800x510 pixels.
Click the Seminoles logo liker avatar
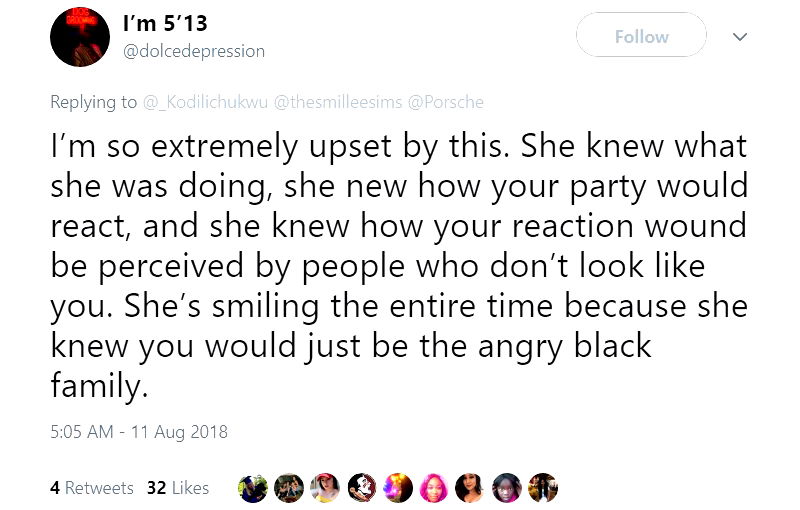[361, 487]
